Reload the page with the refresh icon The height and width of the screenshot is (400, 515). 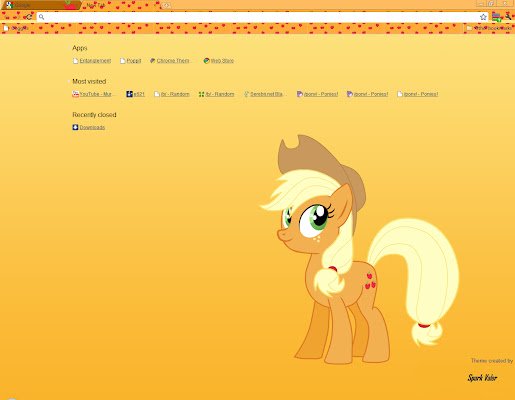click(29, 17)
